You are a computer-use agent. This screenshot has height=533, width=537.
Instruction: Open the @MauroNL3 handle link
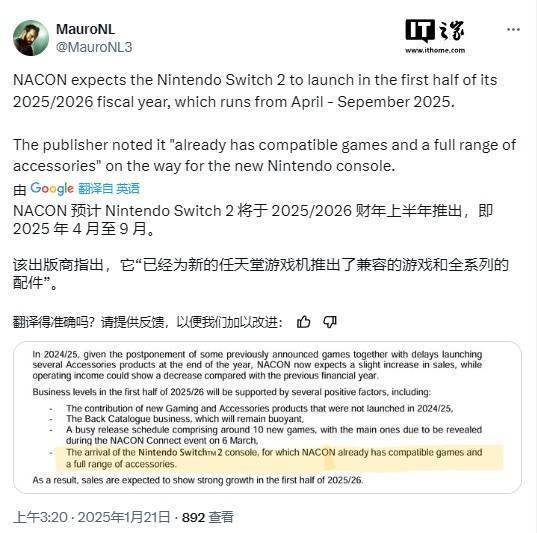(x=94, y=47)
